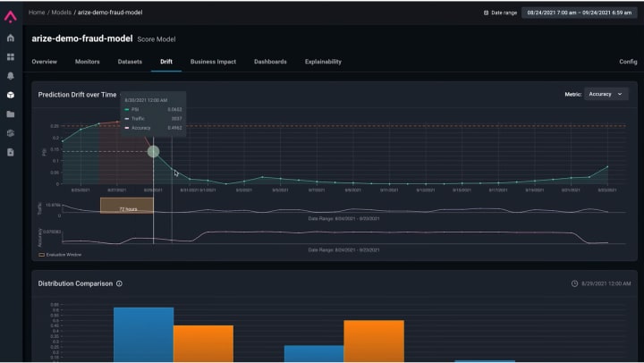The image size is (644, 363).
Task: Open the globe icon in the sidebar
Action: (11, 133)
